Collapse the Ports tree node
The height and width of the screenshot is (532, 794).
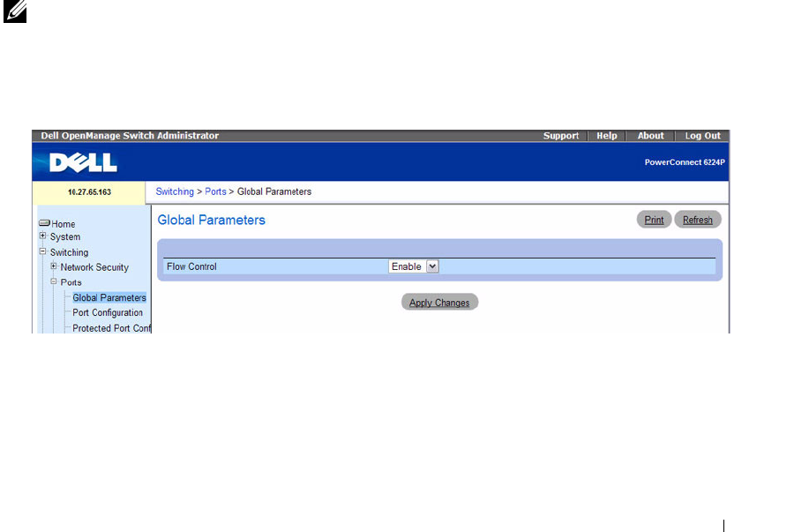(54, 281)
